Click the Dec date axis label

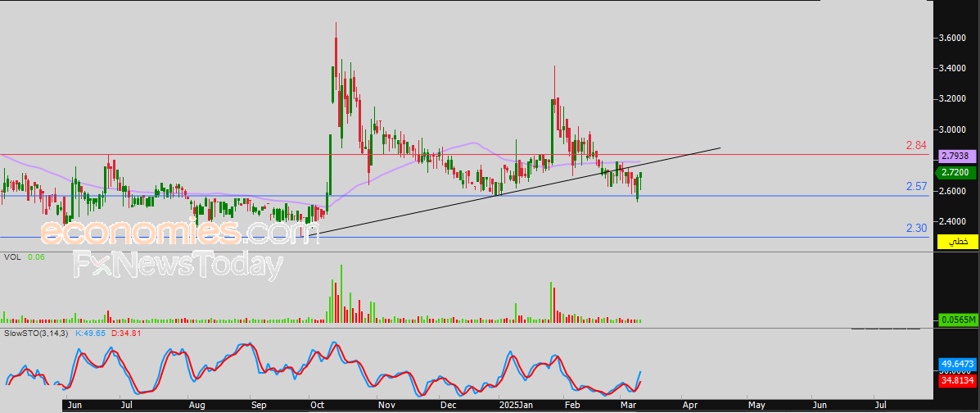[448, 406]
